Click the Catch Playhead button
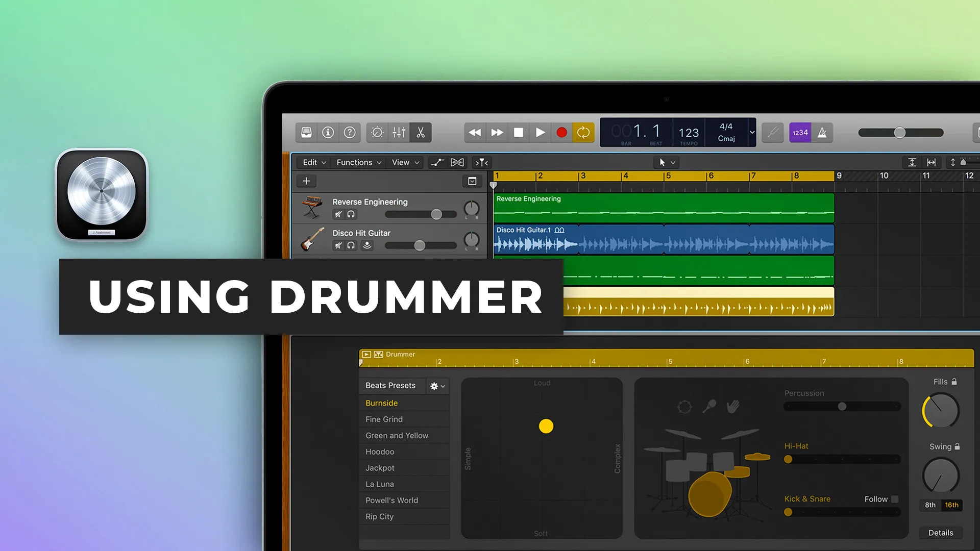This screenshot has height=551, width=980. pos(482,162)
